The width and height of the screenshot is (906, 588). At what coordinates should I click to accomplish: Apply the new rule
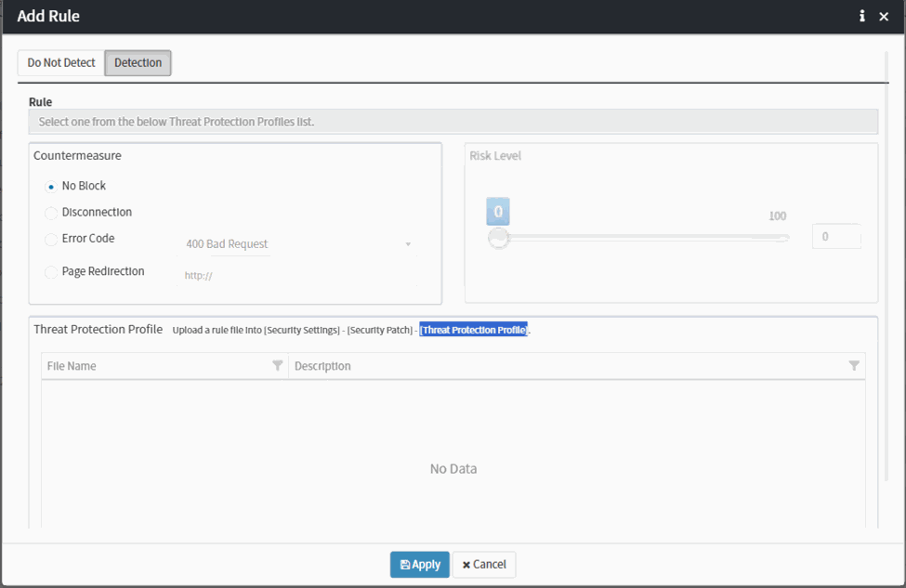click(419, 565)
